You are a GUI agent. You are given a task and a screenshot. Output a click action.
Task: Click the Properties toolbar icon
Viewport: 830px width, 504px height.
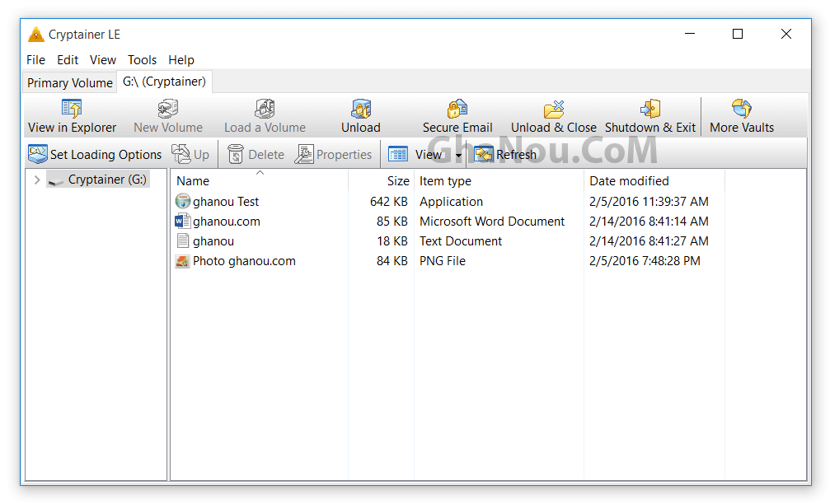coord(304,155)
